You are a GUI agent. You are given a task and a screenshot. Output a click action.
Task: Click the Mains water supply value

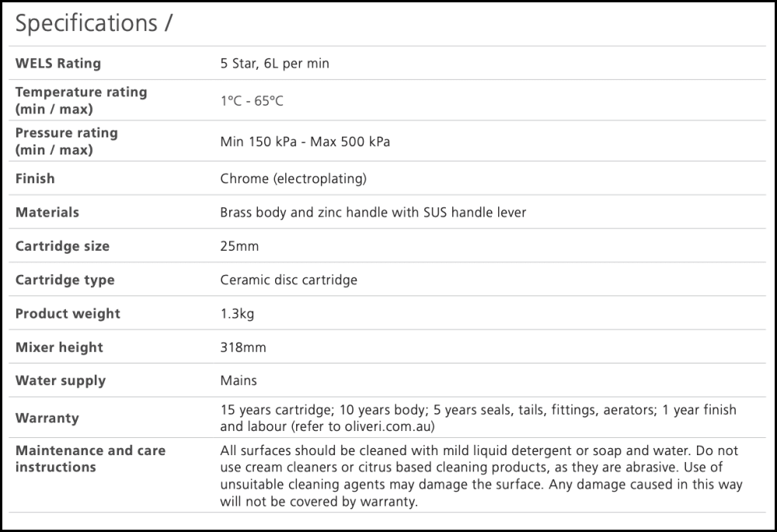239,381
